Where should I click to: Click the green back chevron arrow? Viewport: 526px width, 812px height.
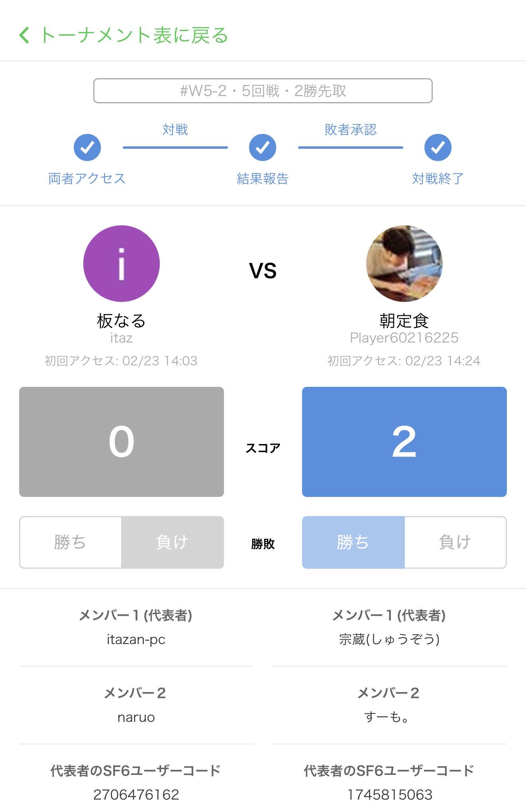[x=24, y=35]
